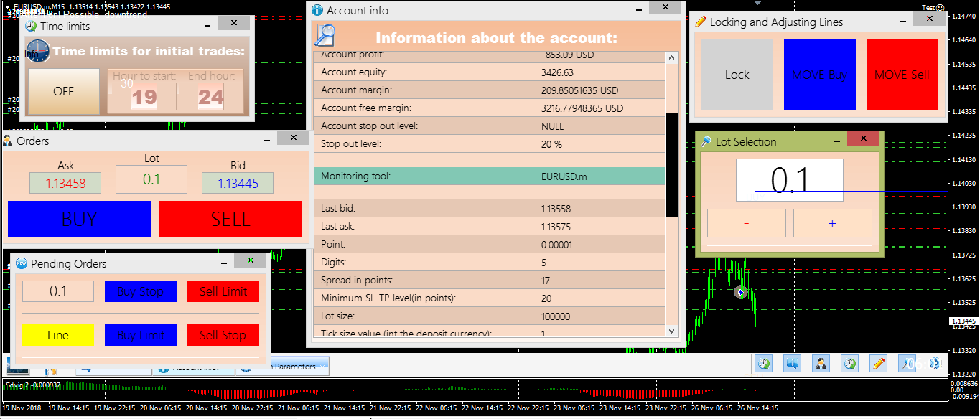Click the Stop out level 20 % cell
This screenshot has width=980, height=419.
[600, 144]
